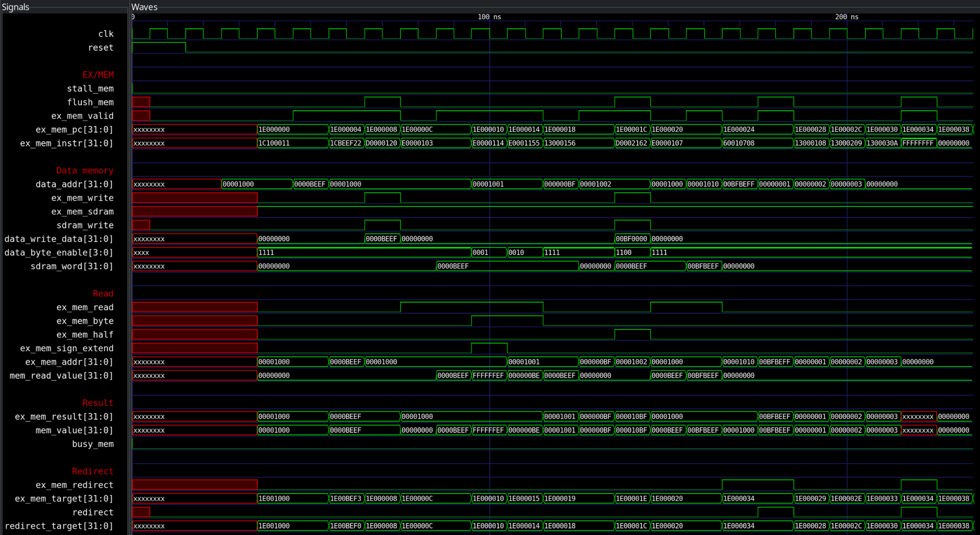Select the ex_mem_write signal
The width and height of the screenshot is (980, 535).
(82, 198)
